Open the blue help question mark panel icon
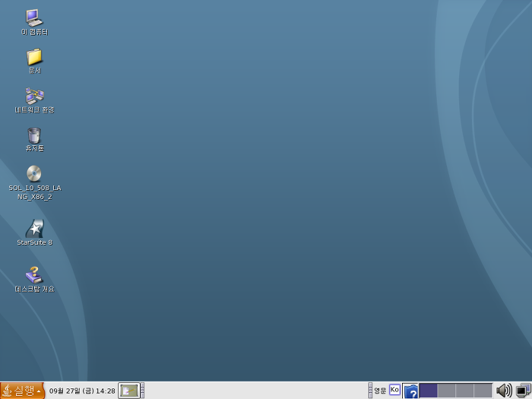The width and height of the screenshot is (532, 399). [410, 391]
